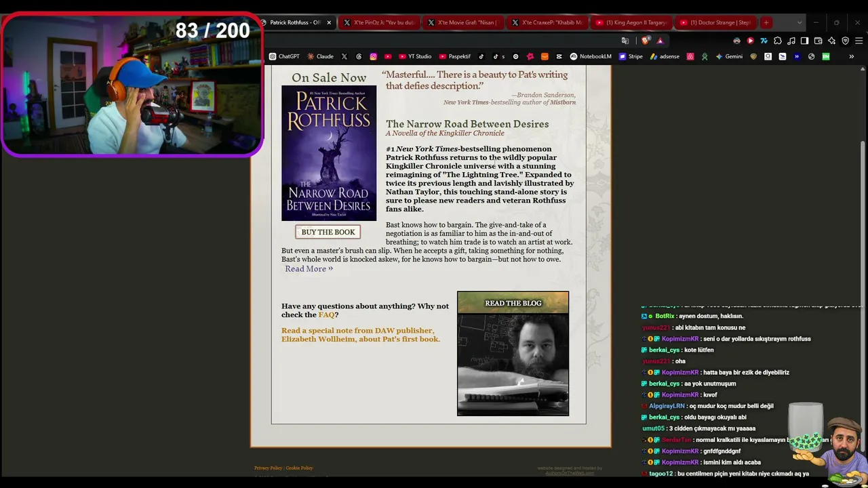Open the FAQ link

click(326, 314)
